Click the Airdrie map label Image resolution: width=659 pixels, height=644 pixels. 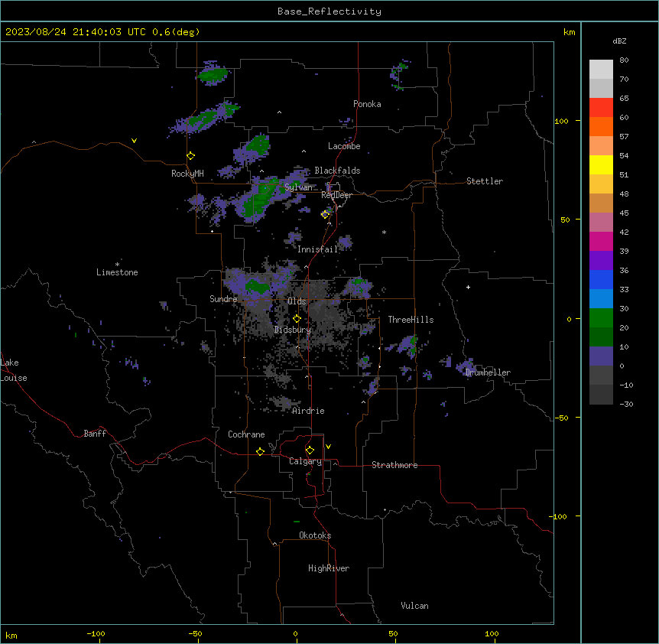tap(308, 411)
